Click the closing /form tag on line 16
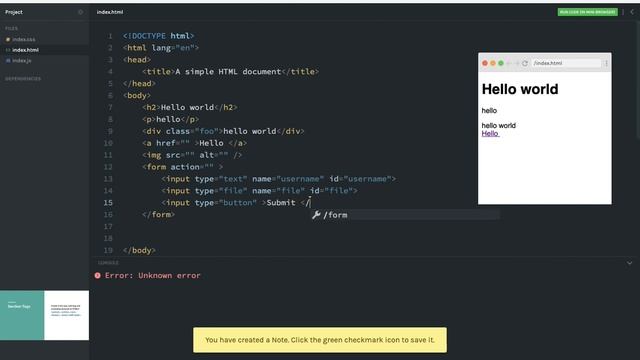 pos(158,215)
